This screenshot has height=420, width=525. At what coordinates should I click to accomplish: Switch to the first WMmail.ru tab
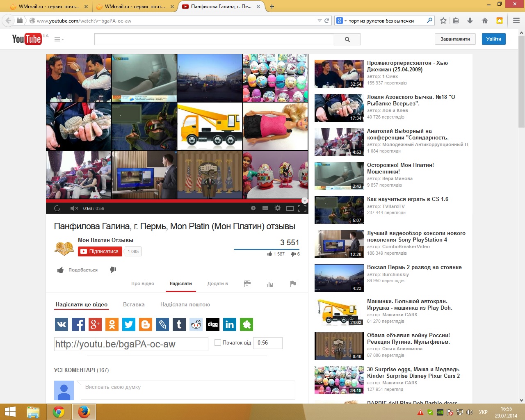tap(48, 7)
